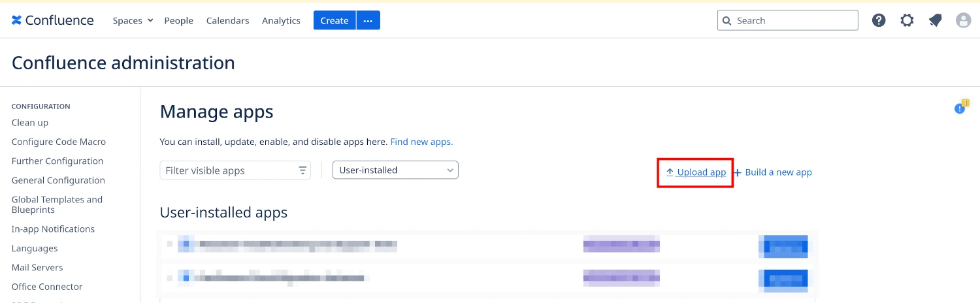The width and height of the screenshot is (980, 303).
Task: Click the Confluence administration title
Action: pos(123,63)
